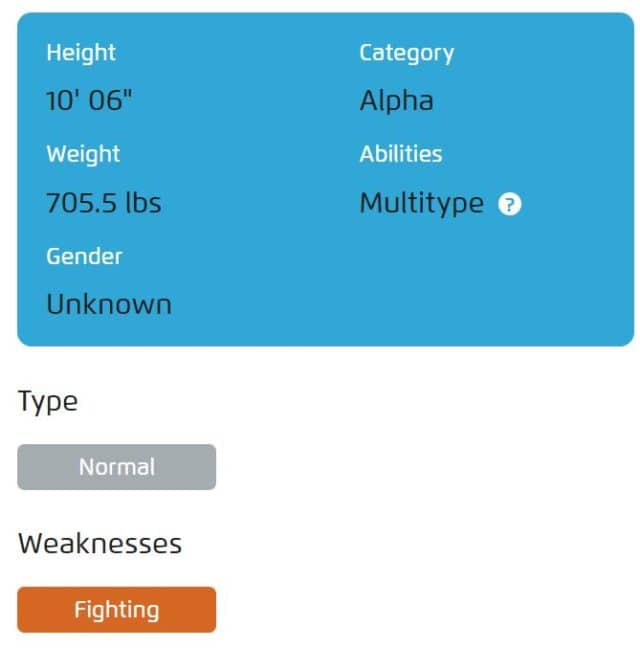Click the Alpha category value
640x670 pixels.
click(396, 102)
